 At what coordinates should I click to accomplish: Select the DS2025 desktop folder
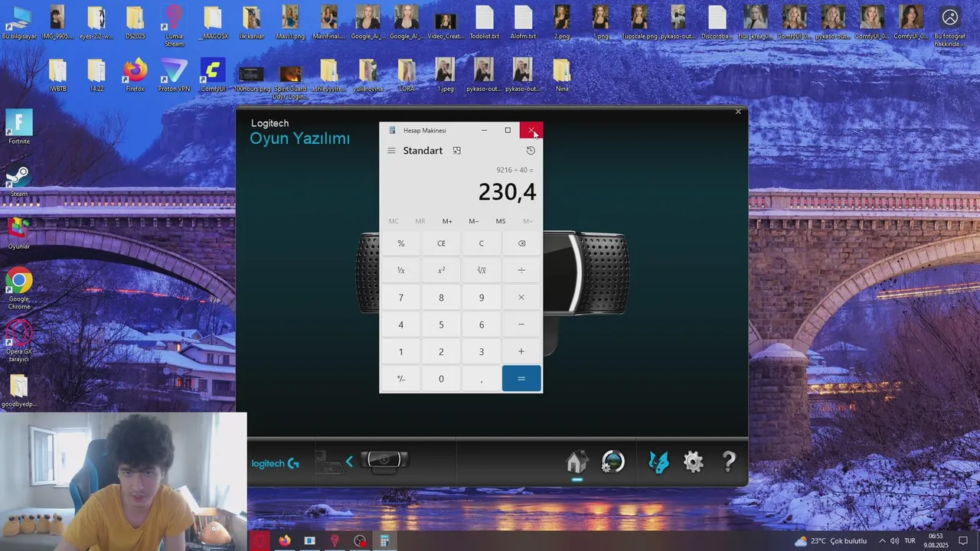(135, 22)
